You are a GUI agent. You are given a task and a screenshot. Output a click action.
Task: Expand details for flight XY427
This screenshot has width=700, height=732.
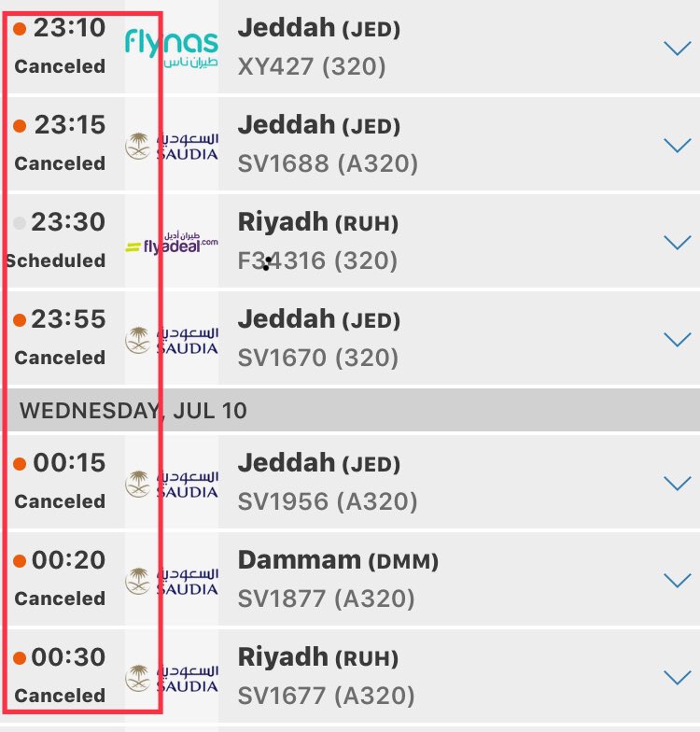pos(678,49)
